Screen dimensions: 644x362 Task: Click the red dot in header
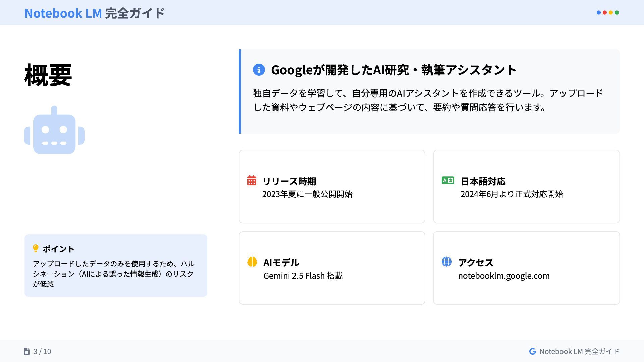[x=605, y=13]
